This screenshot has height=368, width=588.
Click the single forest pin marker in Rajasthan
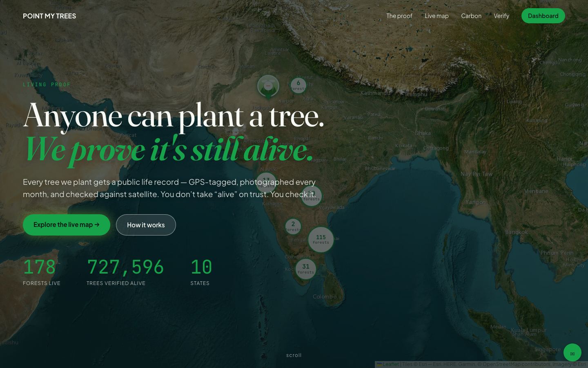coord(268,87)
